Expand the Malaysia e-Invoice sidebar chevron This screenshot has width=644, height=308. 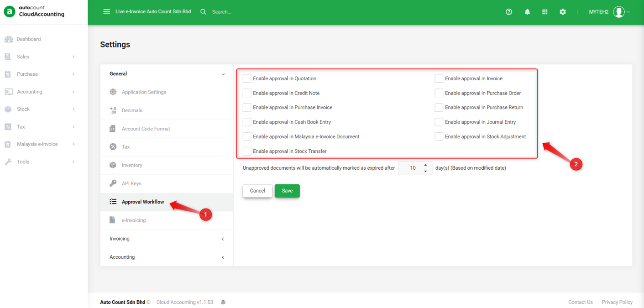(73, 144)
